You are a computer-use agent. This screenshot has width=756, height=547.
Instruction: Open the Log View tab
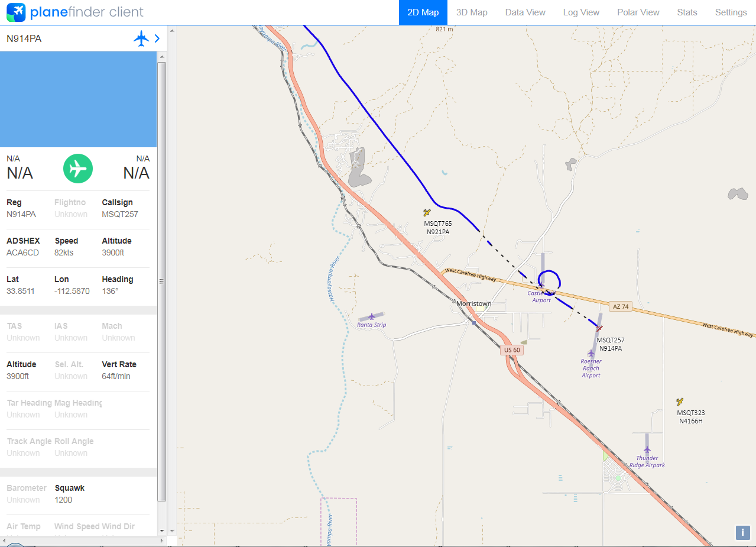pyautogui.click(x=581, y=12)
